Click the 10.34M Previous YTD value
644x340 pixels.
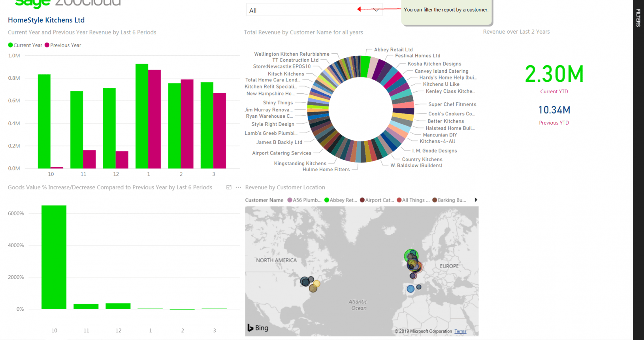tap(554, 110)
